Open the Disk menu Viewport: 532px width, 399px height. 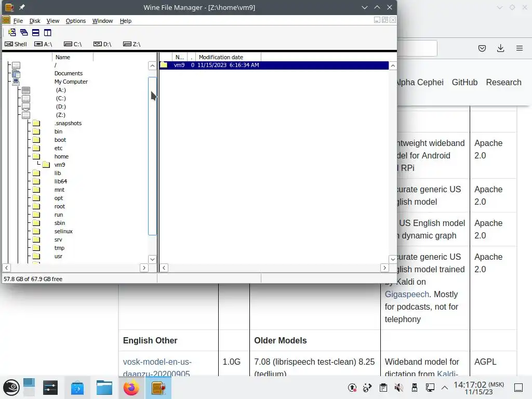35,21
